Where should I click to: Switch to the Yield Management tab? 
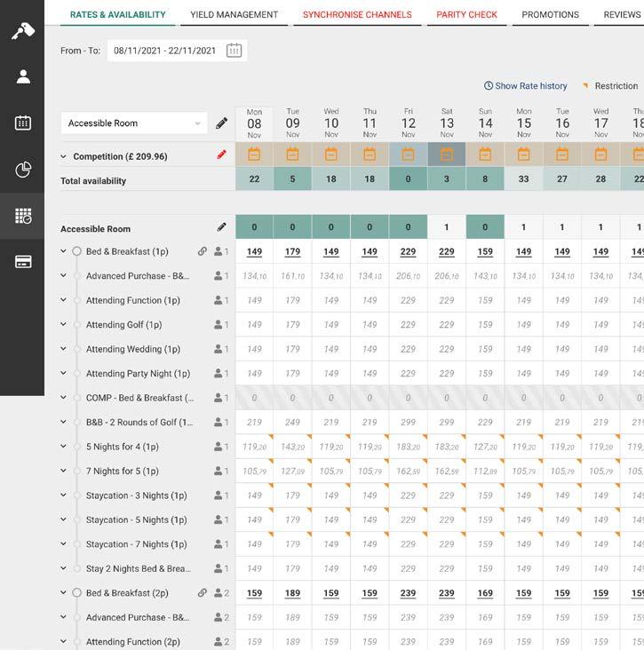coord(234,14)
